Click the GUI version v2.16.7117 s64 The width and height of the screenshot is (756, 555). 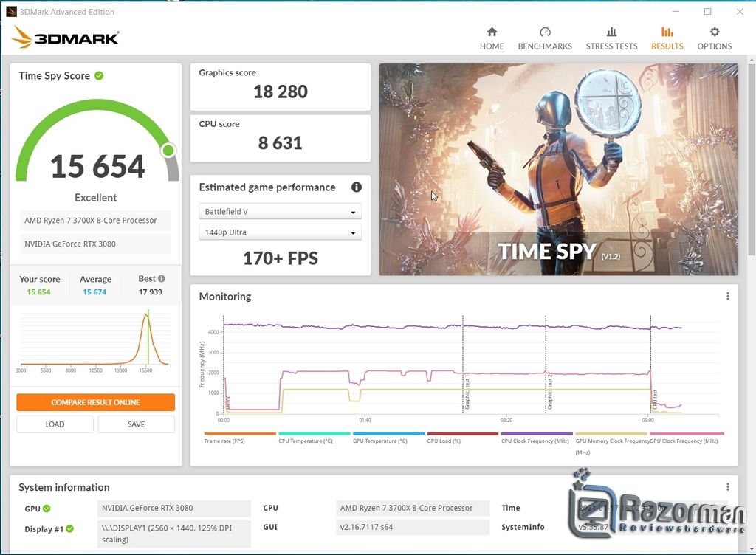(x=413, y=527)
